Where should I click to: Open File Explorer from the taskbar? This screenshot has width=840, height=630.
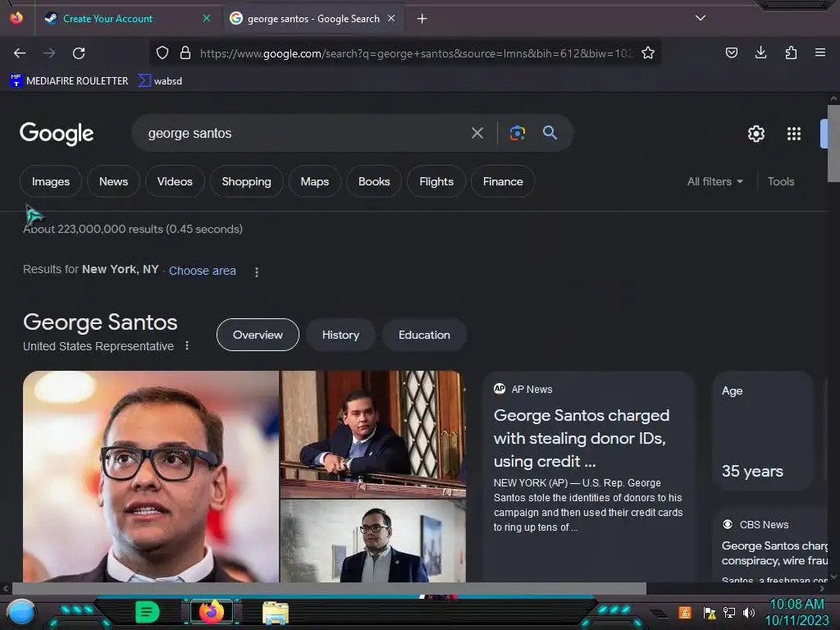[276, 612]
